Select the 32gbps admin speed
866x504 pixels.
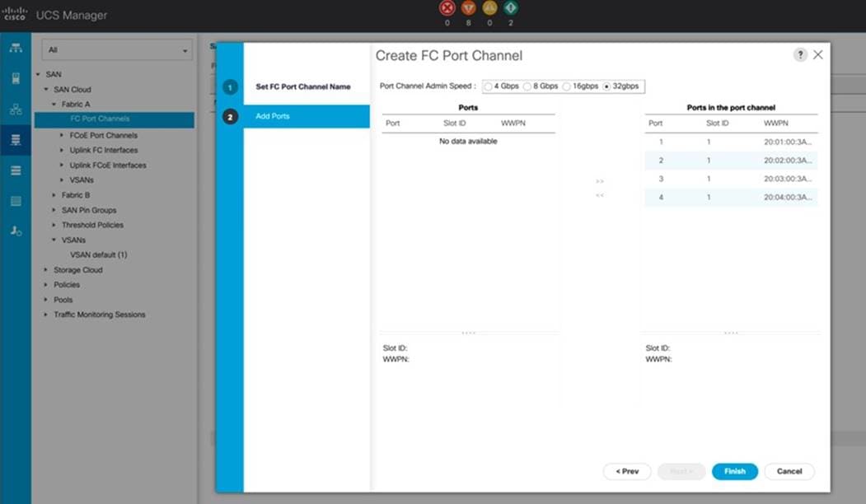(606, 86)
